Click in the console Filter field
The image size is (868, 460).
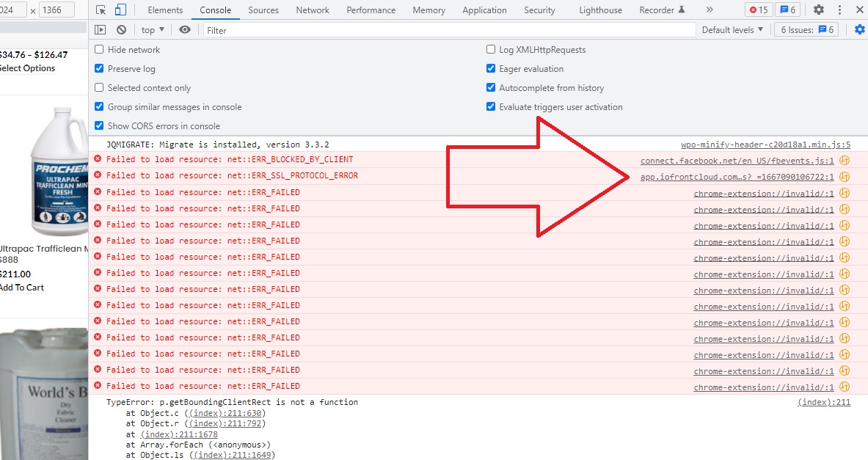click(x=449, y=30)
